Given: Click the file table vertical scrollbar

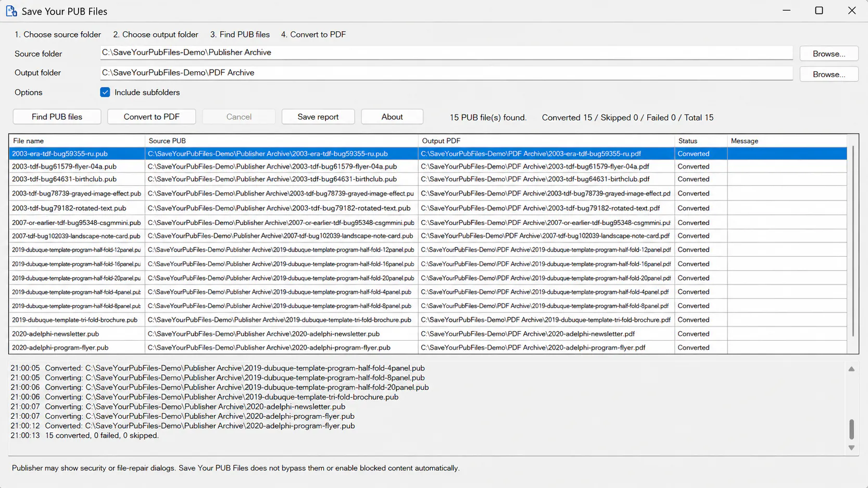Looking at the screenshot, I should tap(853, 241).
